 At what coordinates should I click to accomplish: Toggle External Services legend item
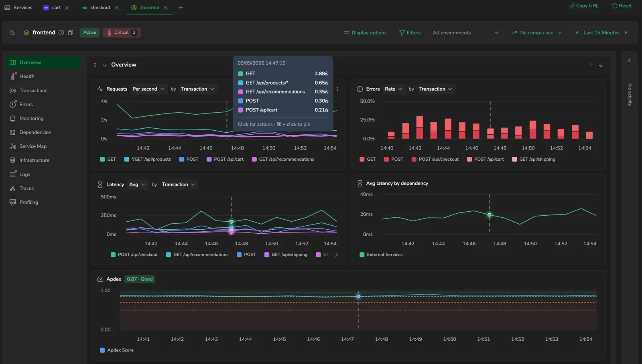click(381, 255)
